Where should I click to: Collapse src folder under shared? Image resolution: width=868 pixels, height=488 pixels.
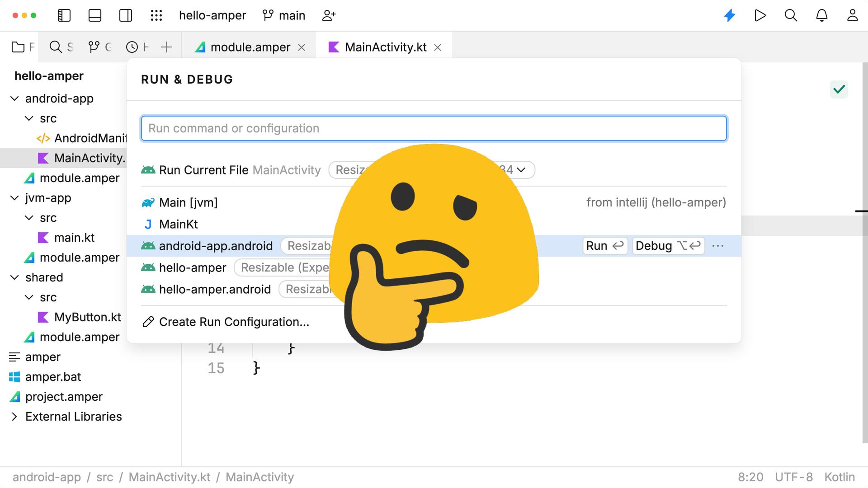[29, 297]
